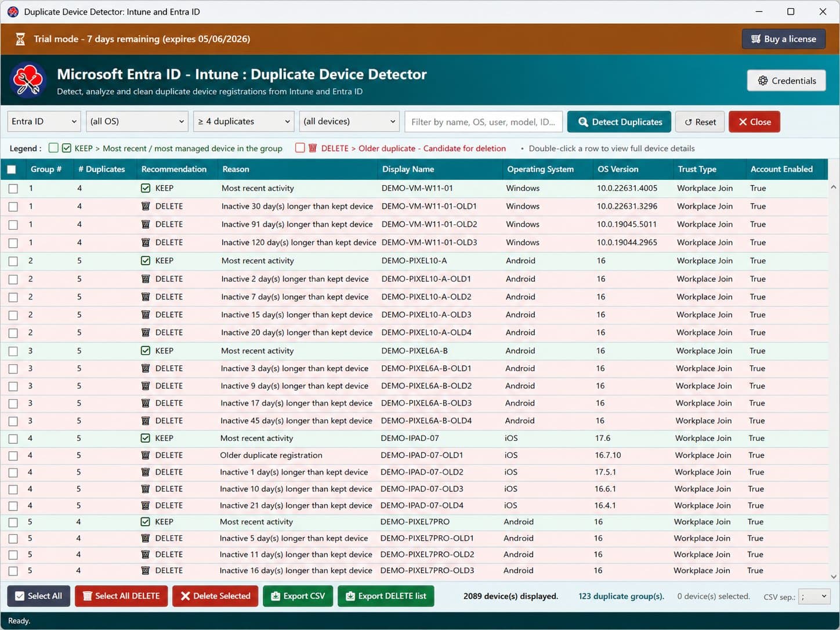The height and width of the screenshot is (630, 840).
Task: Check the row checkbox for DEMO-PIXEL10-A
Action: [x=13, y=261]
